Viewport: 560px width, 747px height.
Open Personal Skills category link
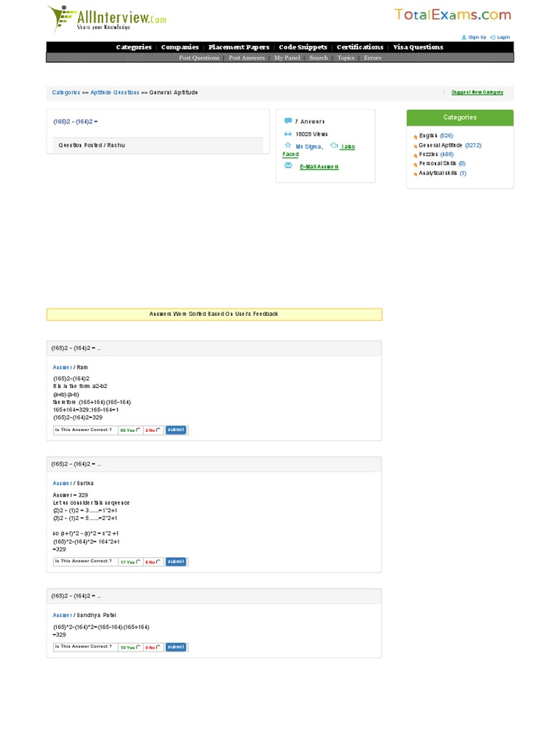pyautogui.click(x=437, y=163)
